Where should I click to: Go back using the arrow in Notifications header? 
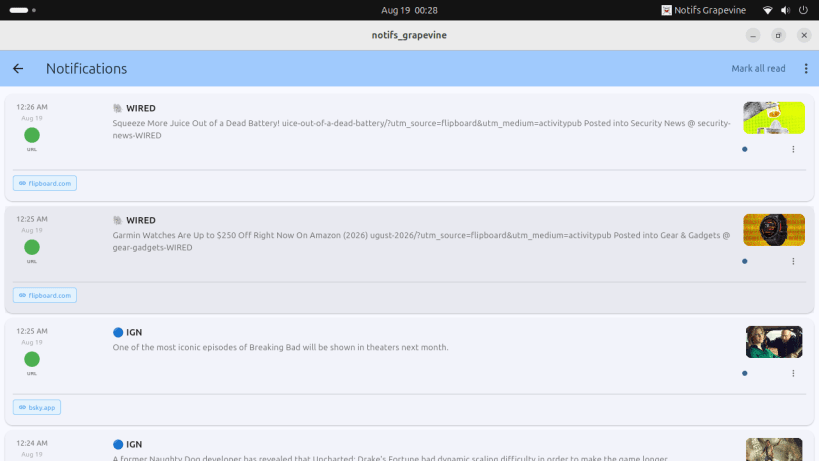(18, 68)
